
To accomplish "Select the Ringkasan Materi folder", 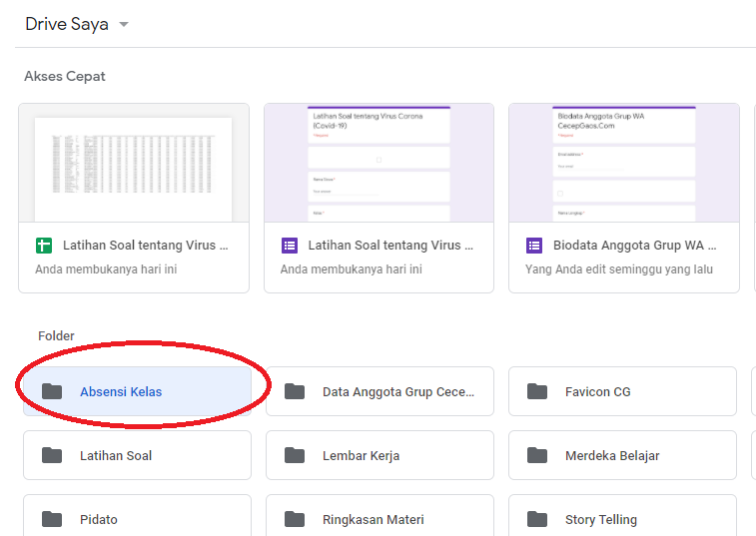I will click(x=379, y=519).
